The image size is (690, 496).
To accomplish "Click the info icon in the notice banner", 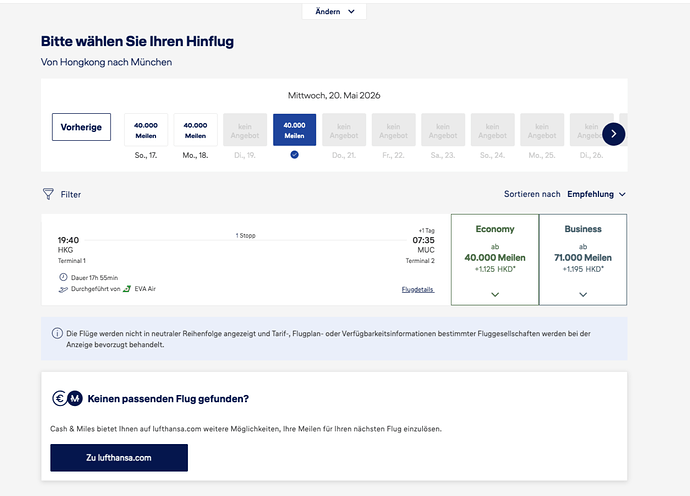I will (x=57, y=334).
